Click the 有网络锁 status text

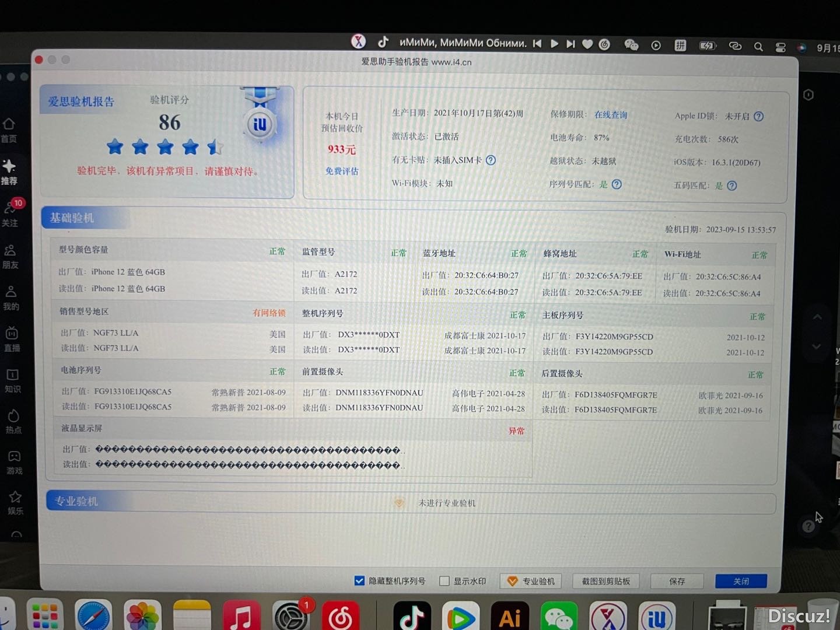(269, 313)
